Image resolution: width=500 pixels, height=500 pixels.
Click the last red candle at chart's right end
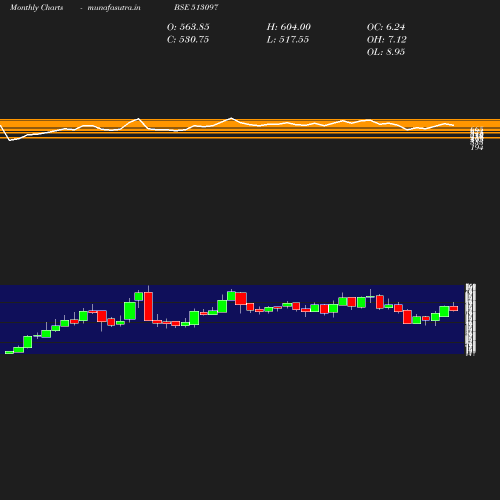point(454,308)
